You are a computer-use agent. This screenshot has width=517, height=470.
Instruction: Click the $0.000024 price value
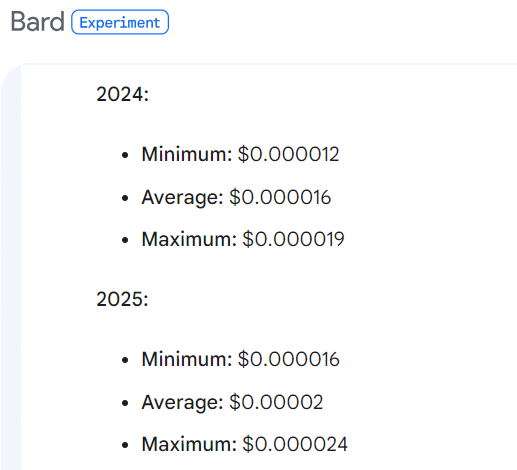295,444
